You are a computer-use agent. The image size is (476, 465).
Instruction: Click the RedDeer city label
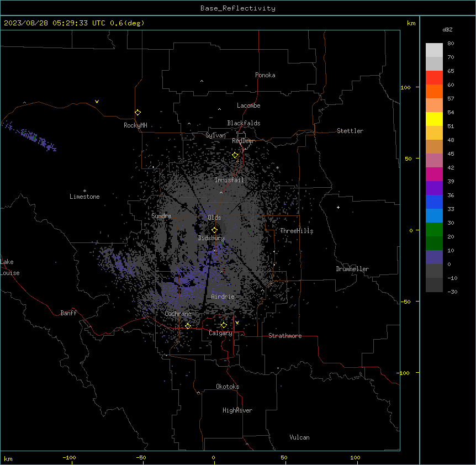pos(244,141)
